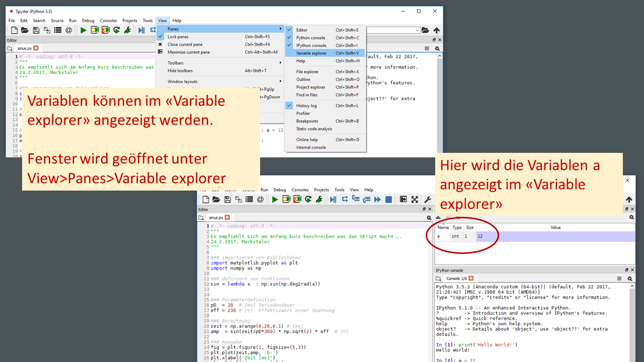The height and width of the screenshot is (362, 644).
Task: Open Projects menu in top window menu bar
Action: [129, 21]
